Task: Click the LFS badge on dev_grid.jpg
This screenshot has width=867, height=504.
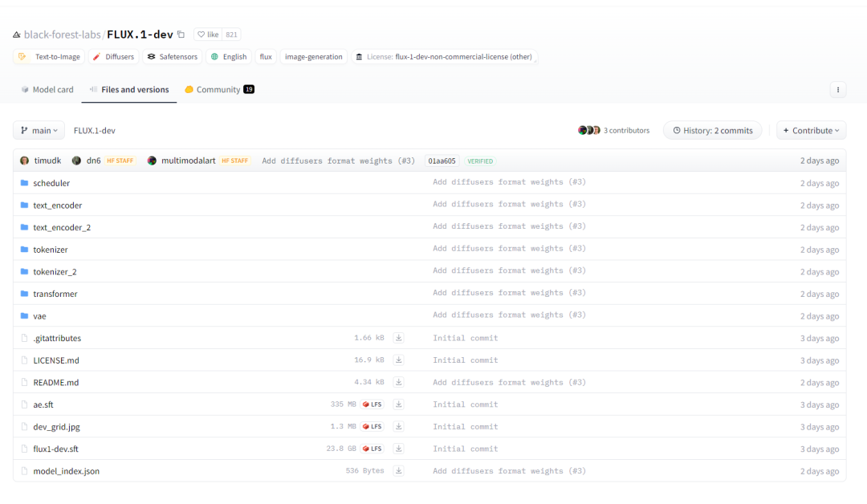Action: coord(372,427)
